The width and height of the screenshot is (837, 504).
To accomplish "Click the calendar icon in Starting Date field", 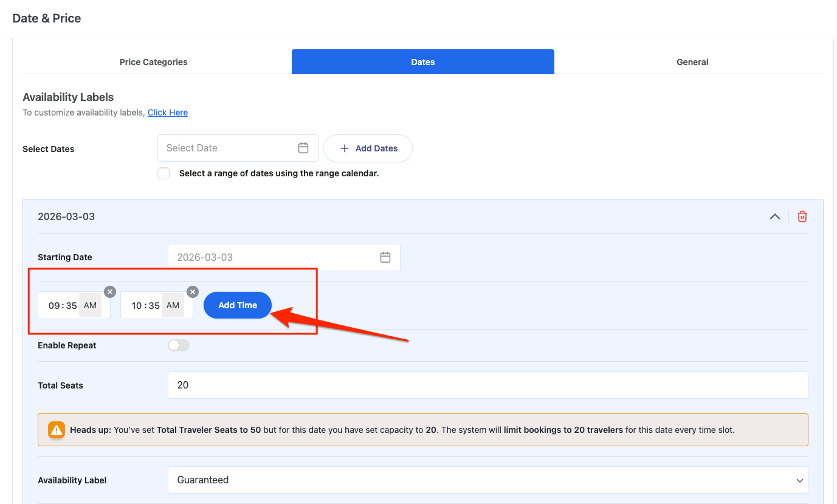I will pos(385,257).
